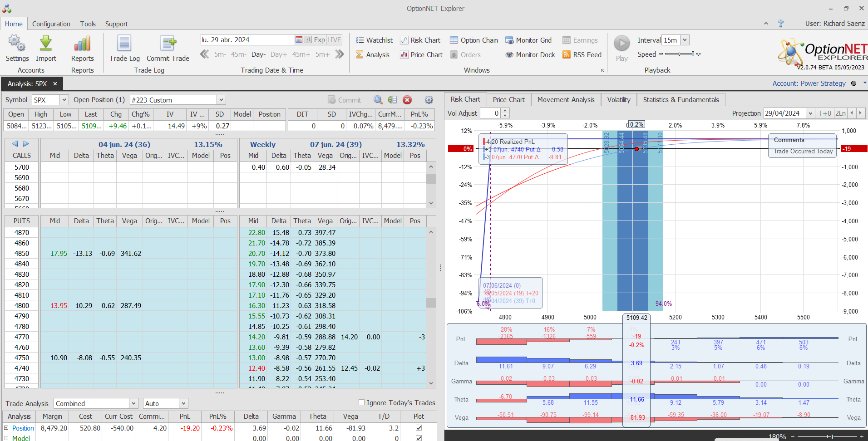Click the Commit Trade icon
This screenshot has height=441, width=868.
click(168, 44)
